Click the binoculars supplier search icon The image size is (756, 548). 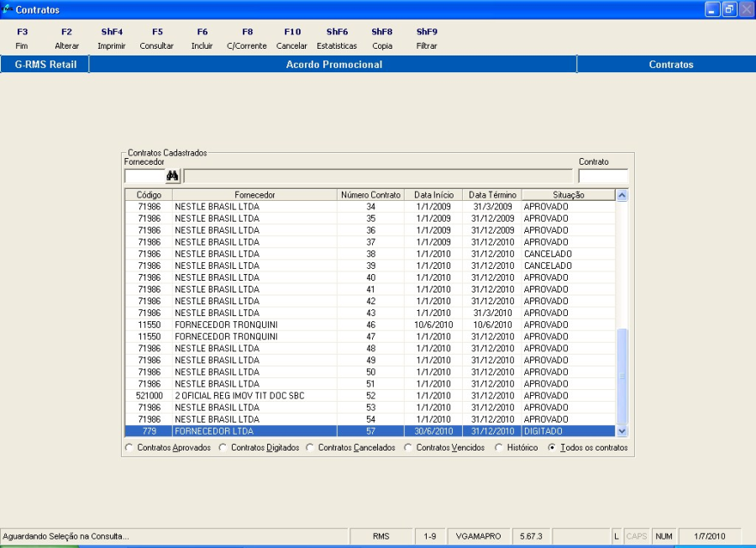[x=173, y=176]
